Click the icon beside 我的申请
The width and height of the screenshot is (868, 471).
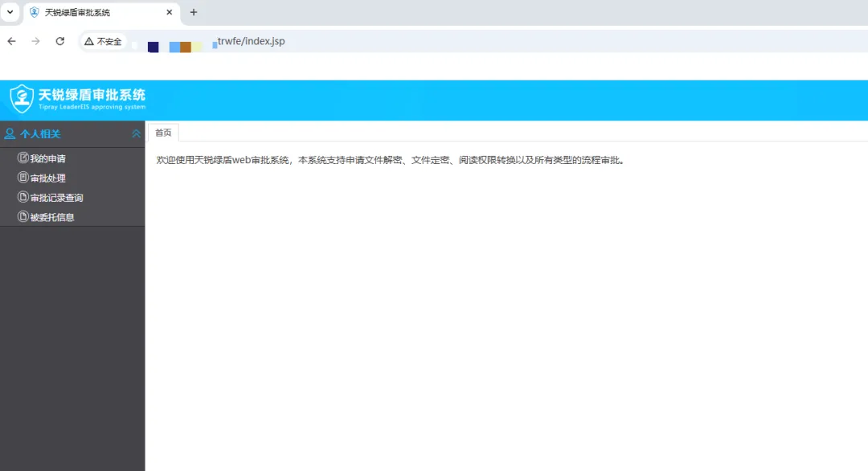[x=23, y=158]
